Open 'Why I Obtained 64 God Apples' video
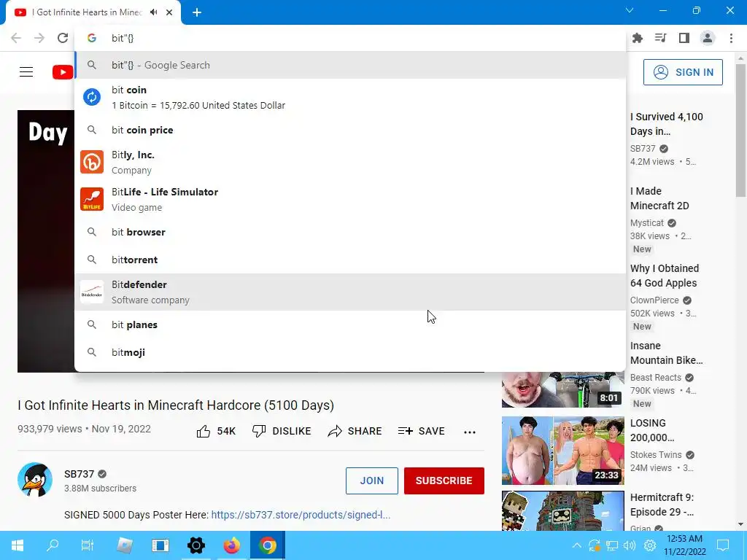Screen dimensions: 747x560 (665, 276)
